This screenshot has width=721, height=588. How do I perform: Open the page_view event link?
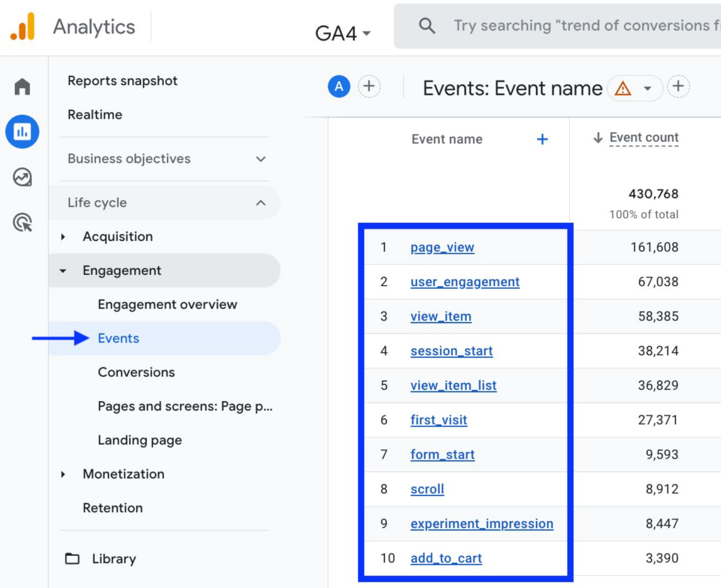pos(442,247)
